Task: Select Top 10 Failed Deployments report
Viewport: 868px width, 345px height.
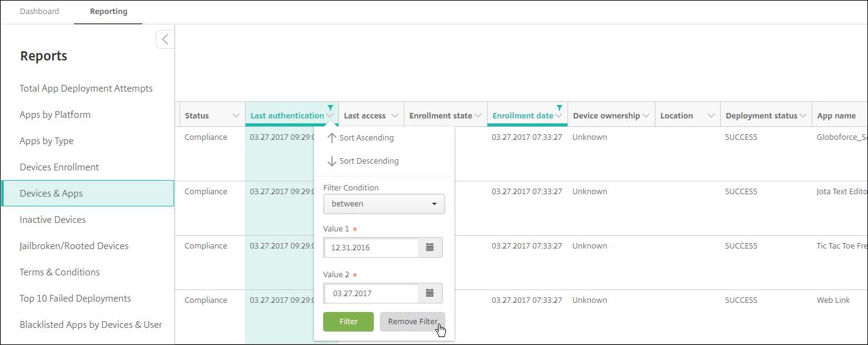Action: click(75, 299)
